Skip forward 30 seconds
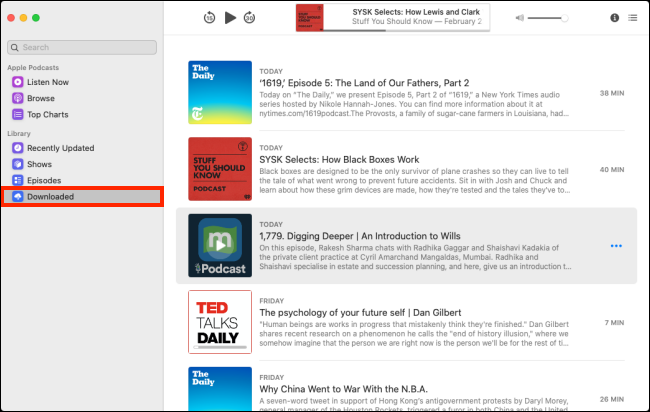The height and width of the screenshot is (412, 650). pyautogui.click(x=249, y=18)
